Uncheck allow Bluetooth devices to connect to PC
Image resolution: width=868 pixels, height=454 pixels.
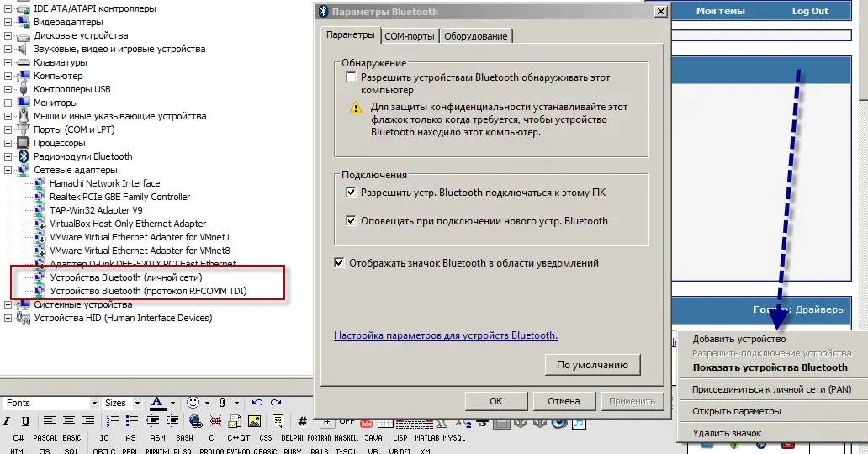351,193
